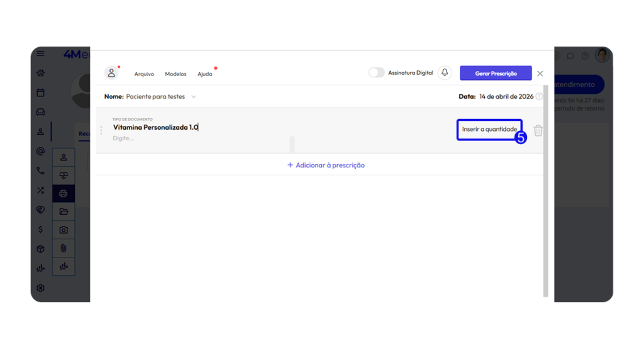Open the Modelos menu
The width and height of the screenshot is (644, 345).
175,74
